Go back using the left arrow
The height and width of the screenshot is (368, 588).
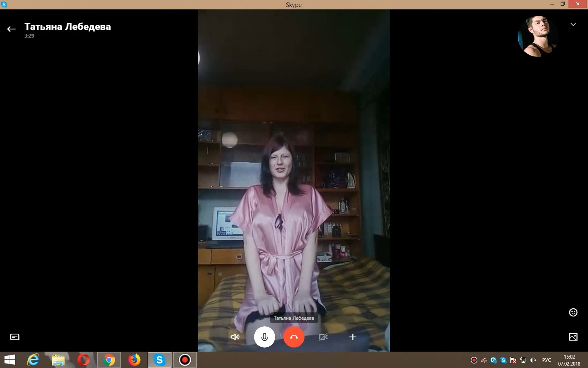(11, 29)
